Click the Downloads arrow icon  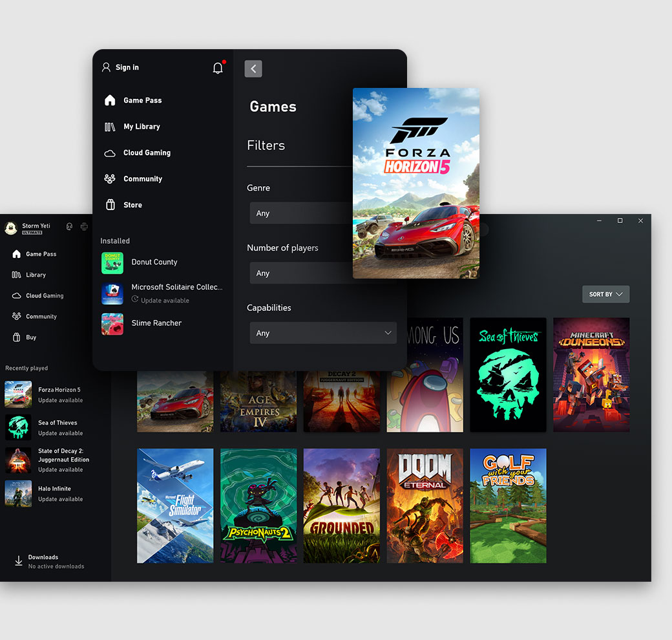point(19,560)
